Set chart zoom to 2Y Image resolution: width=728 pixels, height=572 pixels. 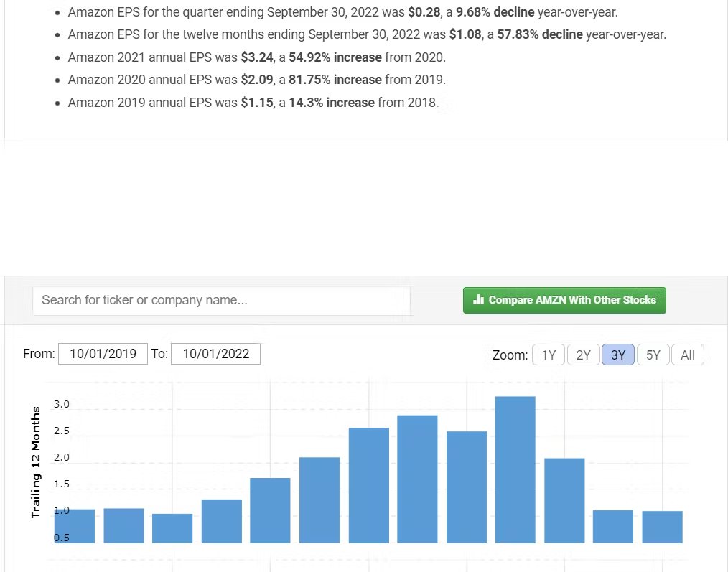(x=583, y=355)
